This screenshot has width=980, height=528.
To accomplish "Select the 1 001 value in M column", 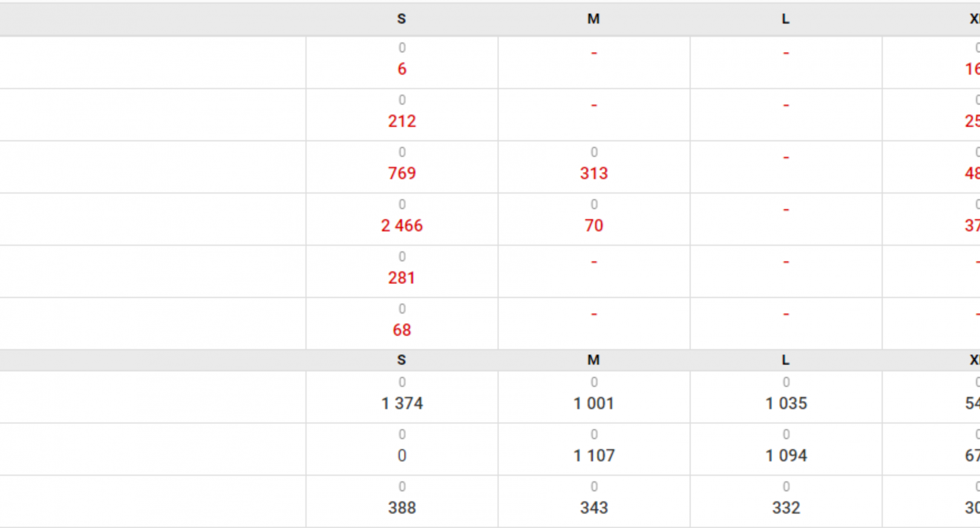I will 593,403.
